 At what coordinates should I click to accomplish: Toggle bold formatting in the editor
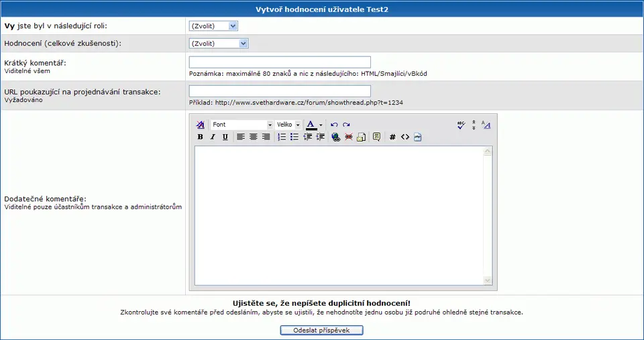pos(200,137)
